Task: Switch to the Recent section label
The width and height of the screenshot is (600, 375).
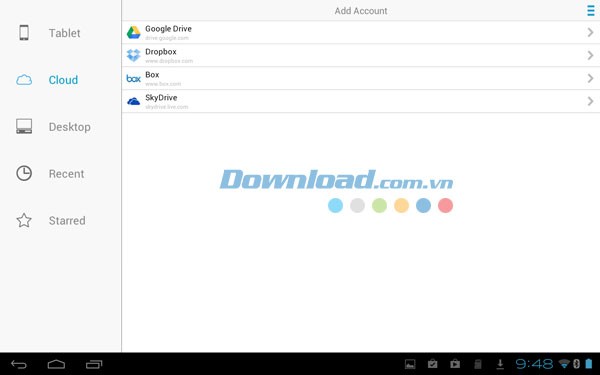Action: [66, 174]
